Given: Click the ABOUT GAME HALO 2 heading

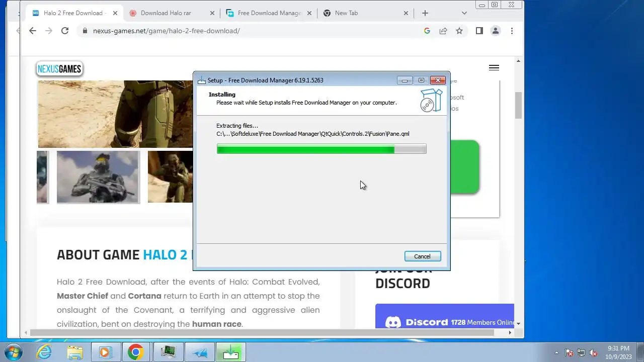Looking at the screenshot, I should [x=124, y=255].
